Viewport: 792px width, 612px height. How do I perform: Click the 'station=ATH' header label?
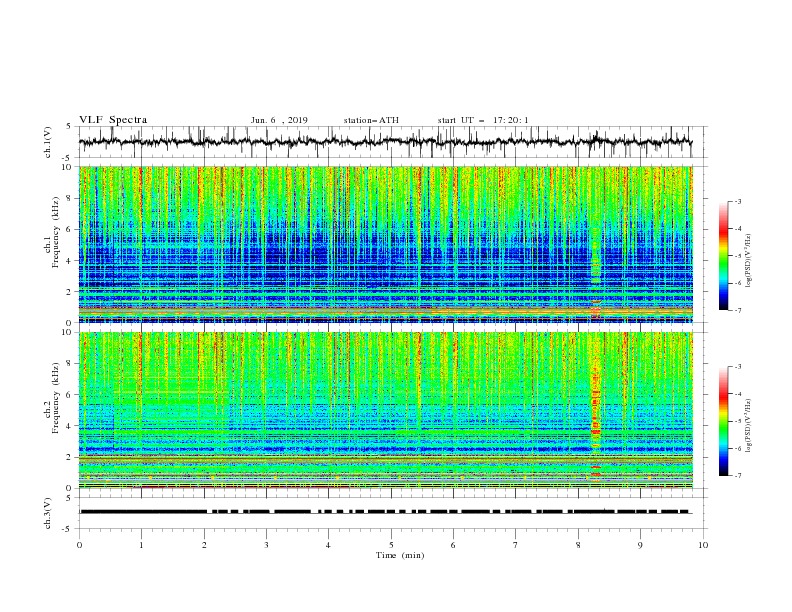(371, 120)
